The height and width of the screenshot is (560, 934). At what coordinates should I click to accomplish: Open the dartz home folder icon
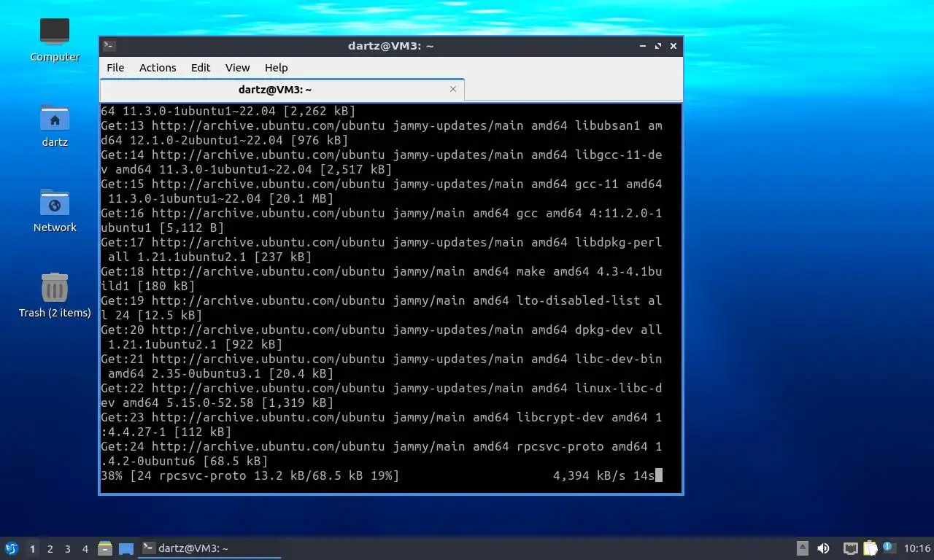[x=55, y=125]
